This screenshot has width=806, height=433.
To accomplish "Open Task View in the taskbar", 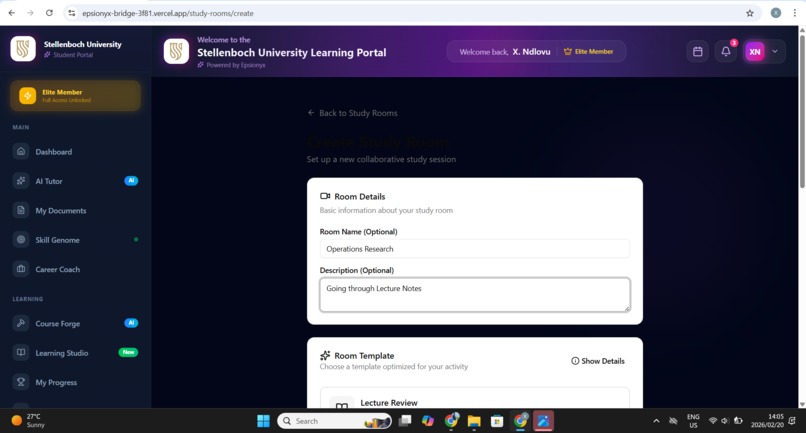I will pos(405,421).
